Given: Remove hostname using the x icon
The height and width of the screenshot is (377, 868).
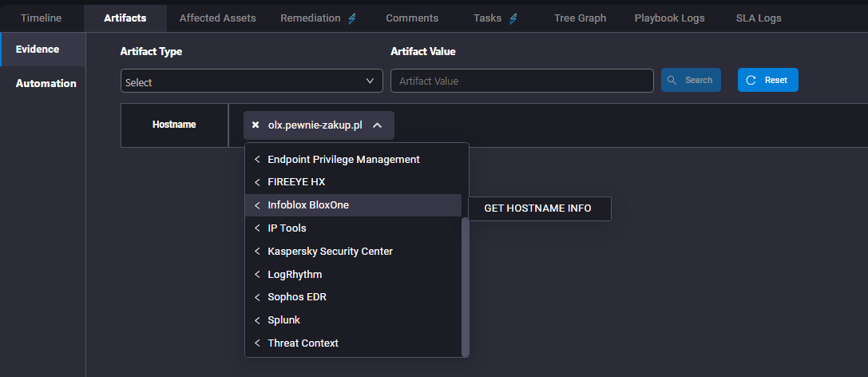Looking at the screenshot, I should pos(256,125).
